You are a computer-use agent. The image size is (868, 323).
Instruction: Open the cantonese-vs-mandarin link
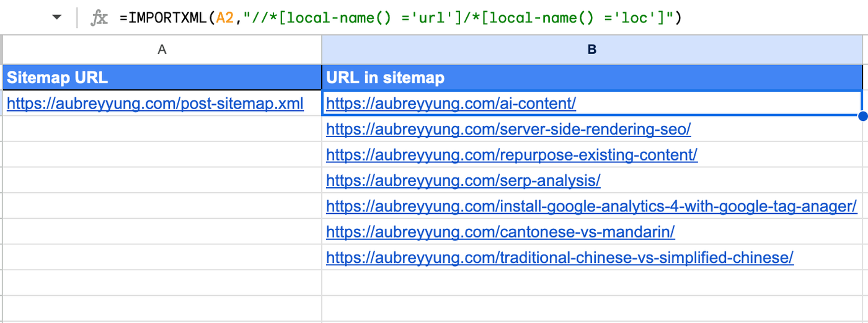click(x=500, y=232)
